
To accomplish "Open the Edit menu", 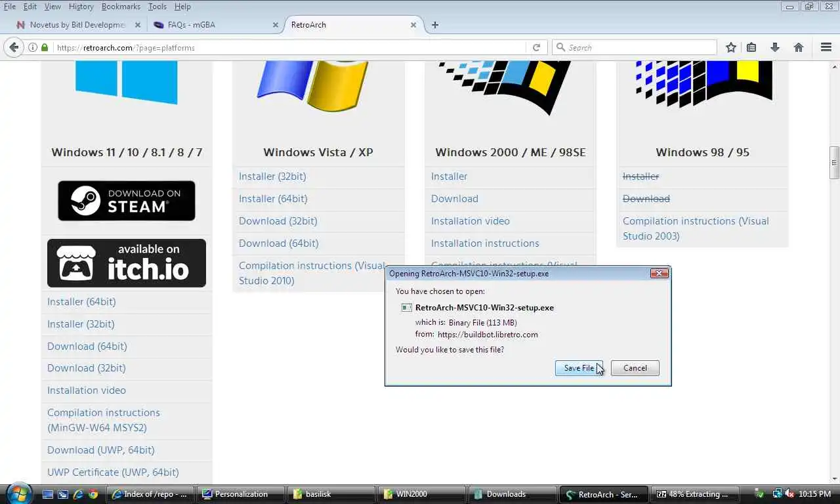I will pyautogui.click(x=30, y=7).
